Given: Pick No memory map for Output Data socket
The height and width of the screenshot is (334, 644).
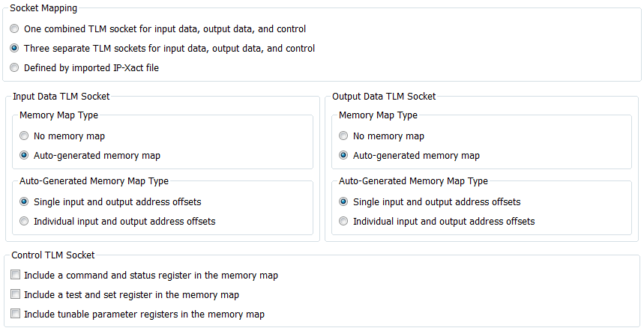Looking at the screenshot, I should pos(344,136).
